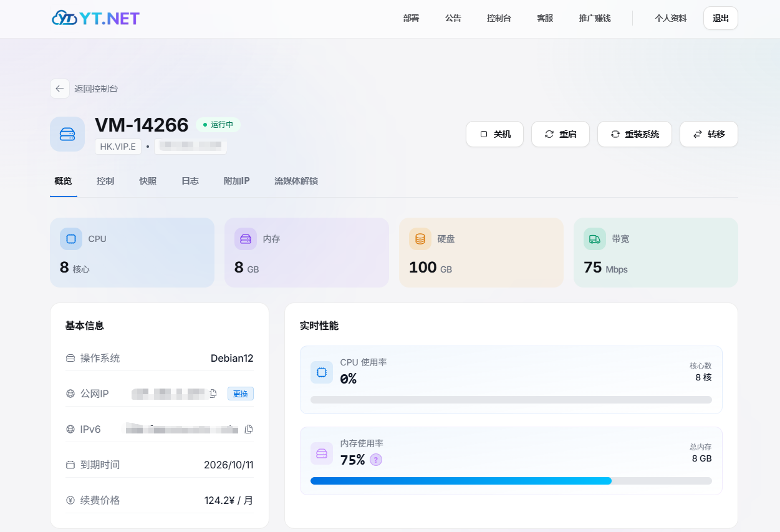
Task: Click the globe icon next to IPv6
Action: click(x=70, y=429)
